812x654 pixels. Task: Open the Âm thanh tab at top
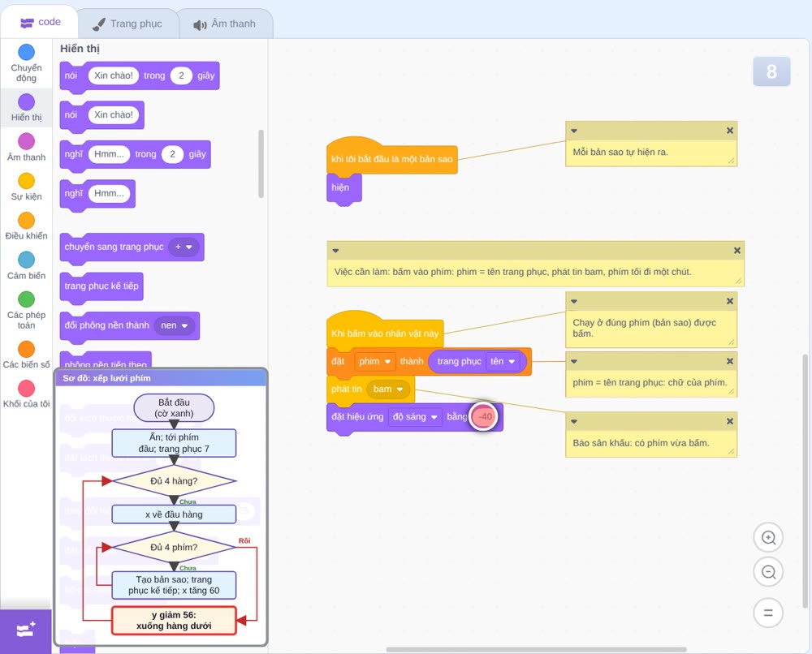[x=225, y=24]
